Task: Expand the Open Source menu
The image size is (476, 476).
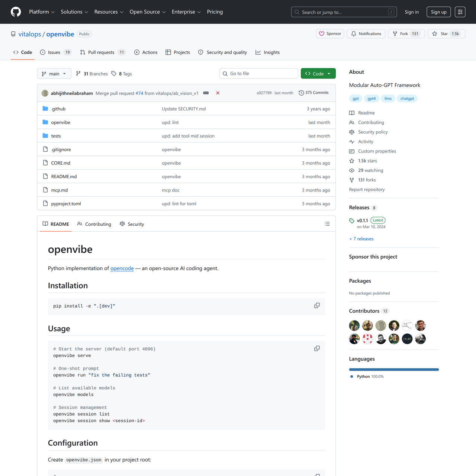Action: [x=148, y=12]
